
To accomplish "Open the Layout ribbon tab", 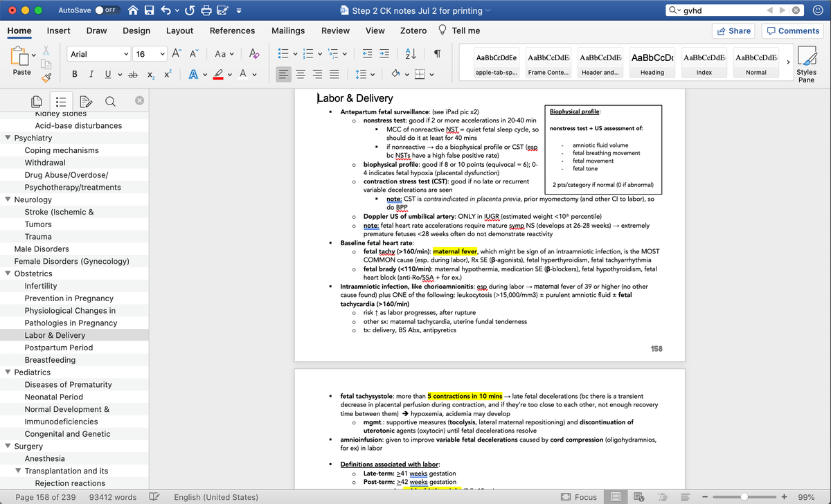I will pyautogui.click(x=179, y=30).
